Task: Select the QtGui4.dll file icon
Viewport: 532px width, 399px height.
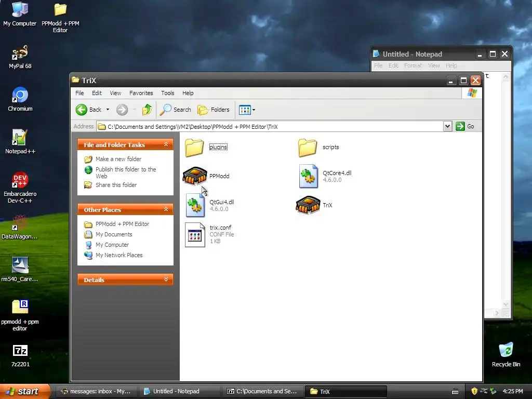Action: tap(195, 205)
